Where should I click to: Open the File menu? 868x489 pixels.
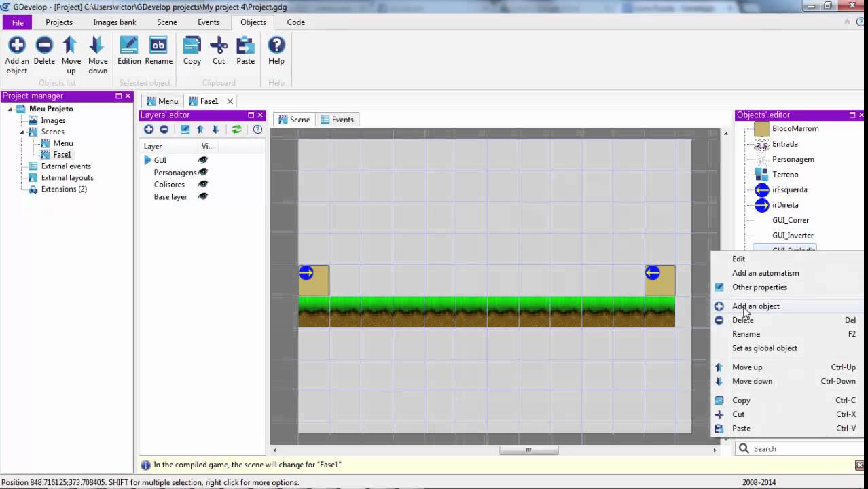(x=18, y=22)
